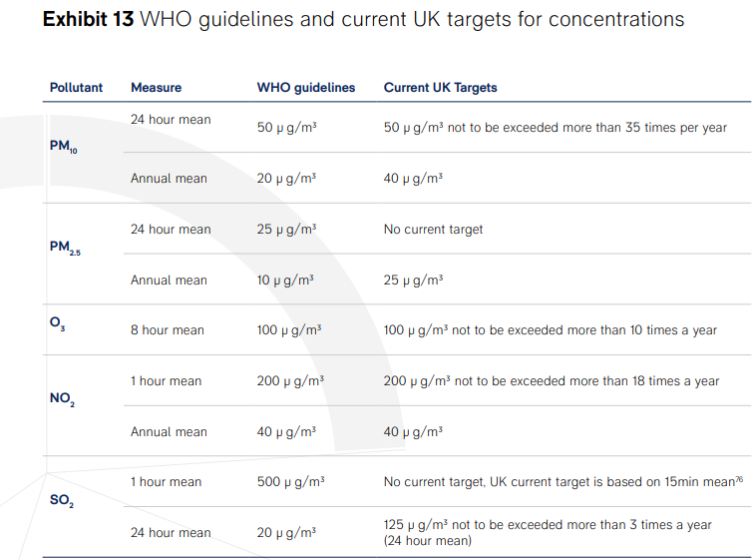Click the PM2.5 pollutant label

[x=65, y=249]
